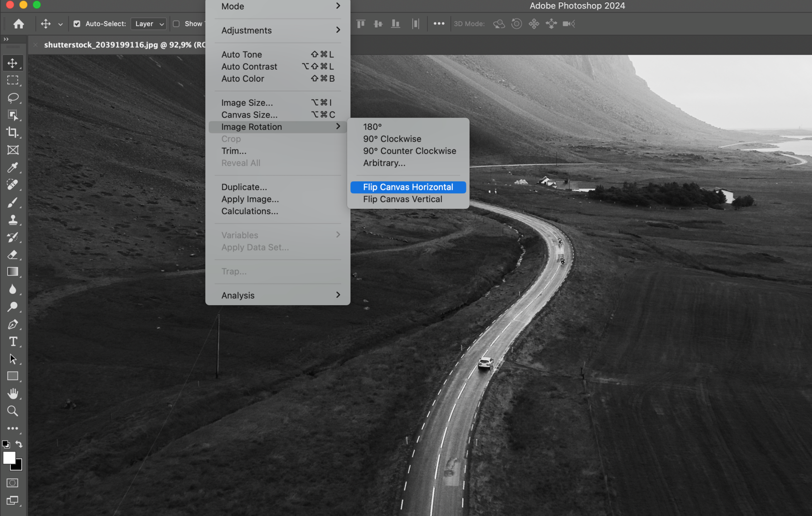
Task: Expand the Move tool options chevron
Action: coord(60,23)
